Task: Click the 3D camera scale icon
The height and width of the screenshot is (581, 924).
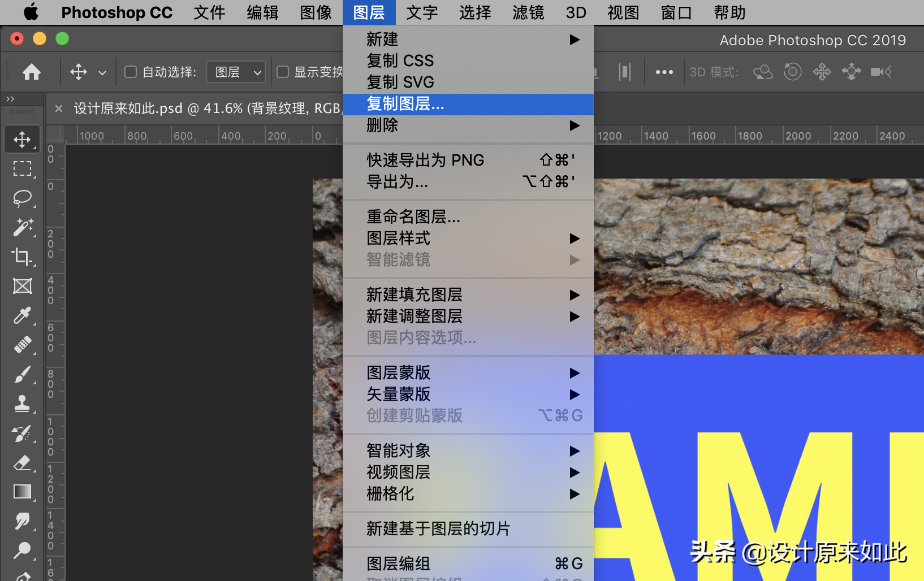Action: 881,72
